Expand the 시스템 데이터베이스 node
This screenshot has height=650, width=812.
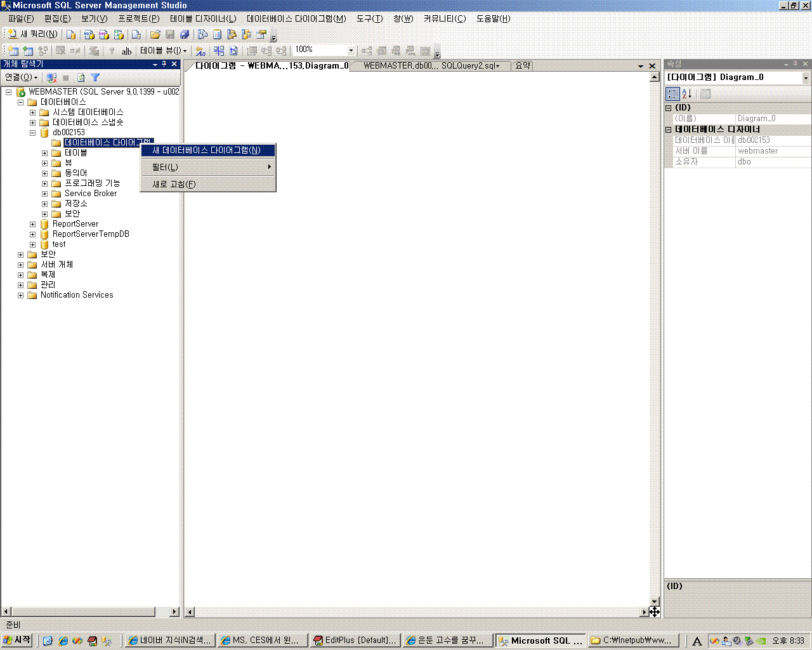pos(33,112)
